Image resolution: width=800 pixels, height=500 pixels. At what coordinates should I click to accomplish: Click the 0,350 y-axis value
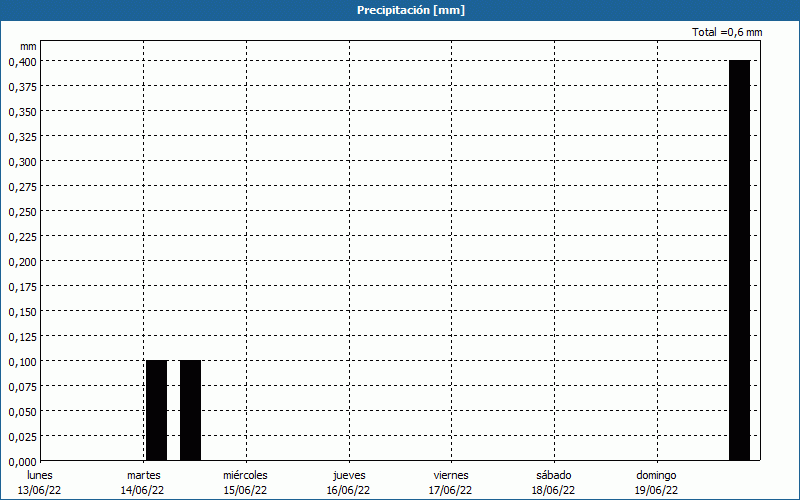(x=23, y=112)
